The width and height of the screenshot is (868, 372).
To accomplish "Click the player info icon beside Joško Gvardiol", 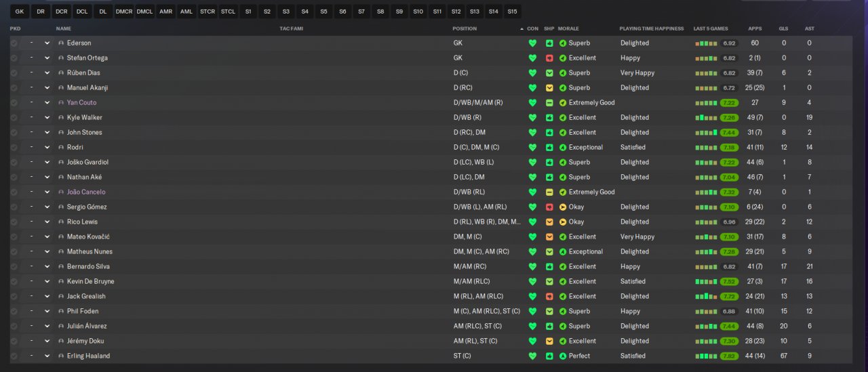I will tap(61, 162).
